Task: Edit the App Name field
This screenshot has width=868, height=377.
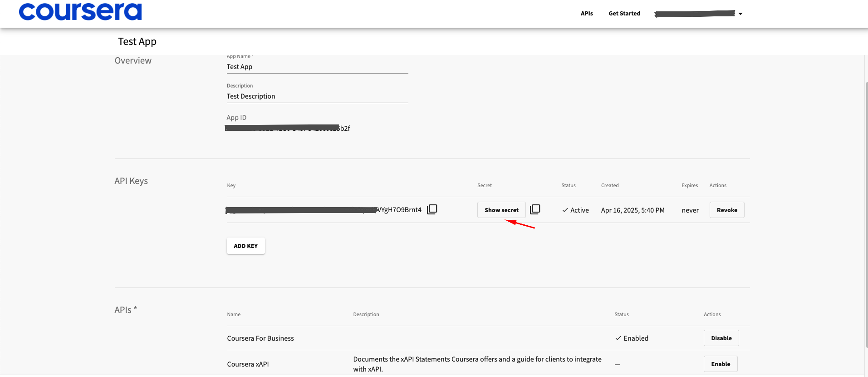Action: pos(318,67)
